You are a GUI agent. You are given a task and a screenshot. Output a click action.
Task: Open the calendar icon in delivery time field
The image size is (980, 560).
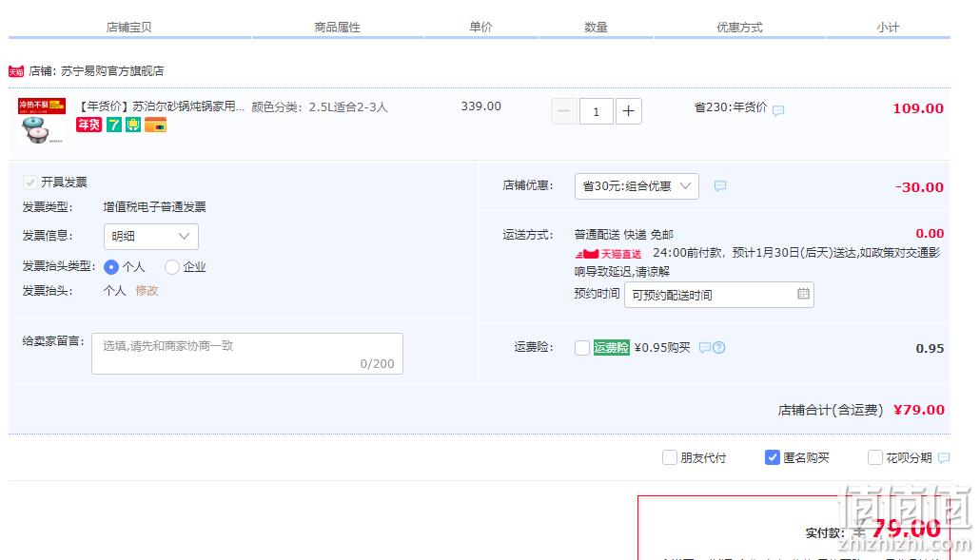point(803,294)
